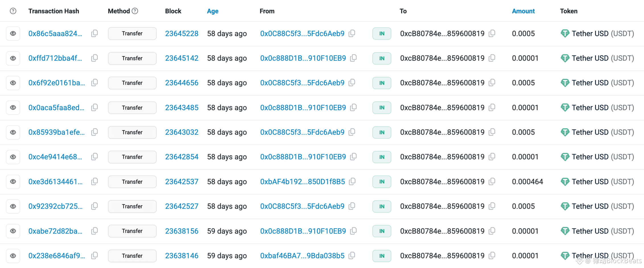Toggle eye preview for transaction 0xffd712bba4f...
The image size is (644, 268).
tap(13, 58)
